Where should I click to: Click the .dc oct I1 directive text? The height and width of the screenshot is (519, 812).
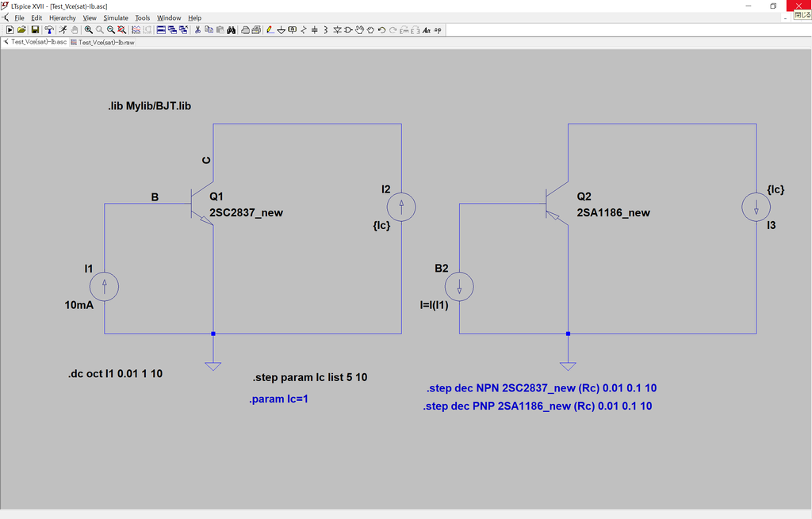coord(116,373)
